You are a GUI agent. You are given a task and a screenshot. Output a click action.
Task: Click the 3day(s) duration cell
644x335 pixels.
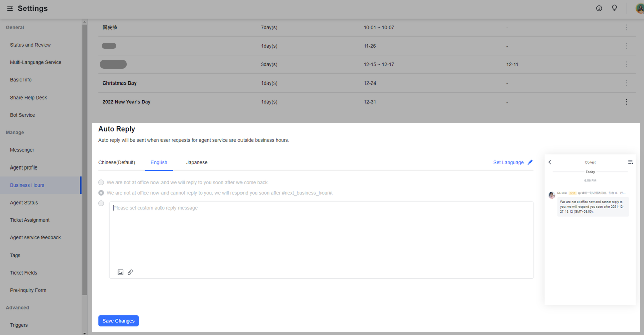[x=269, y=64]
